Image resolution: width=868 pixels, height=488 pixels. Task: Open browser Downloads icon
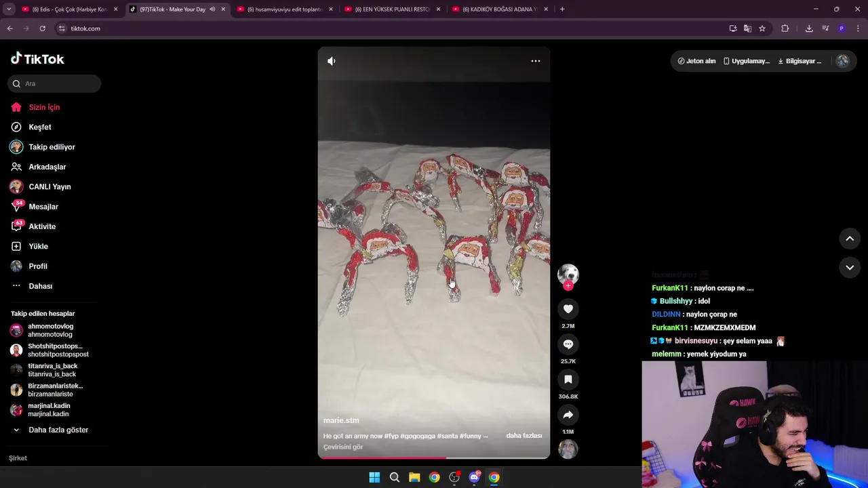[809, 28]
